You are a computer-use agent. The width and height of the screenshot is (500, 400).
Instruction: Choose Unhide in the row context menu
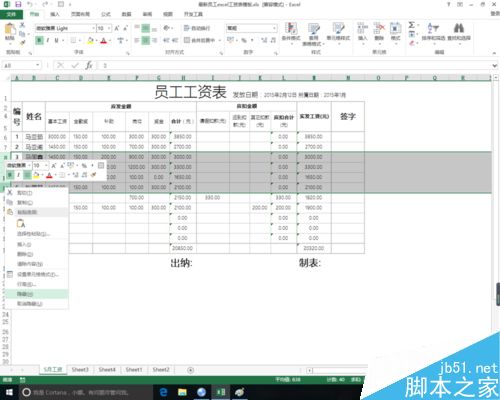coord(37,304)
